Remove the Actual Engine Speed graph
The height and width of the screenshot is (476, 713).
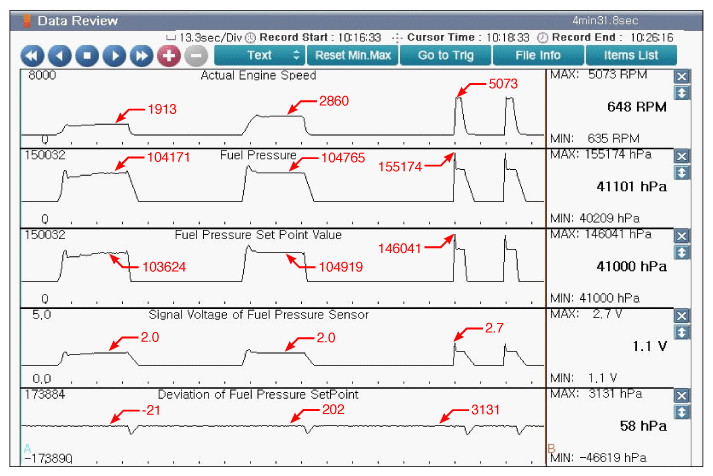click(682, 77)
